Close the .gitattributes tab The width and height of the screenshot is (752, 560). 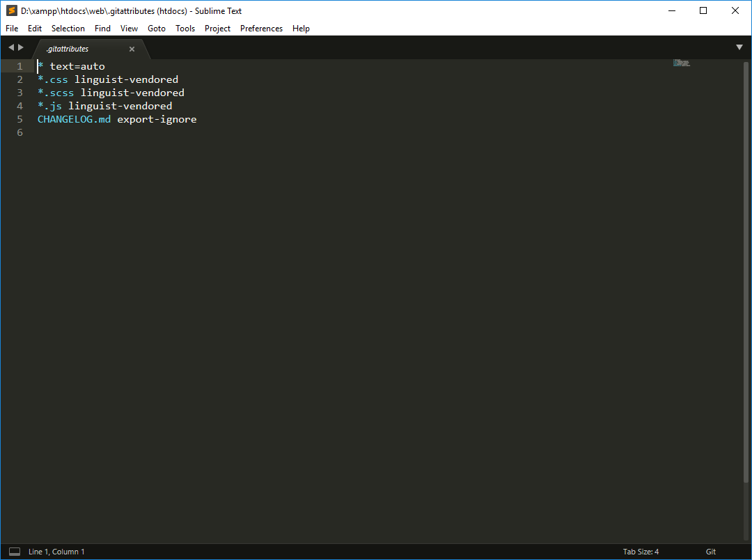coord(132,49)
